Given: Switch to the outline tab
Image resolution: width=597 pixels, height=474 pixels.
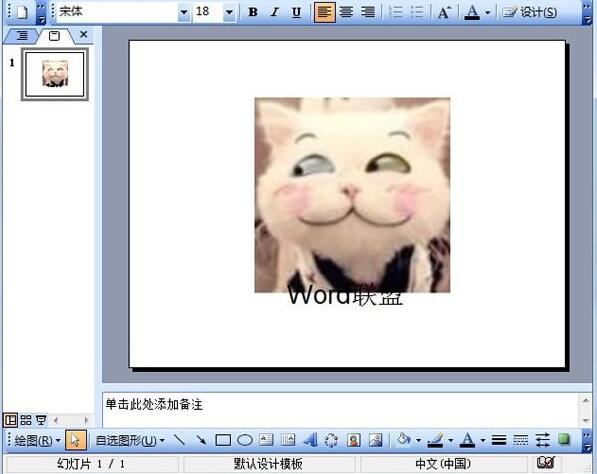Looking at the screenshot, I should [22, 36].
